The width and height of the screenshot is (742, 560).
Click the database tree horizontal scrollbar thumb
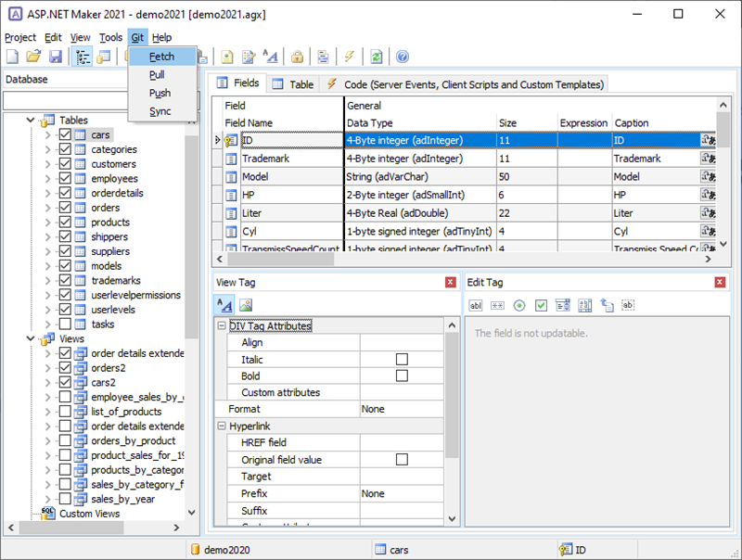(71, 528)
